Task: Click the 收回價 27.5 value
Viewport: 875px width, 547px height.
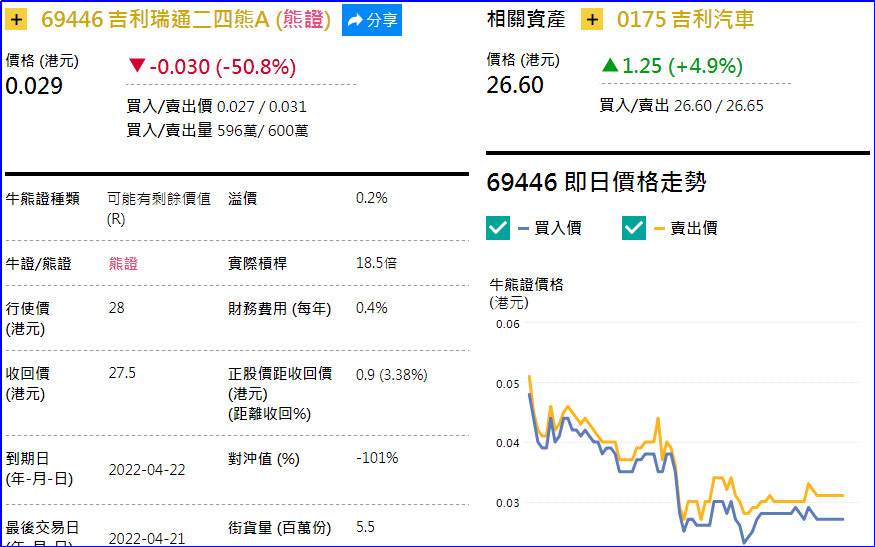Action: coord(122,373)
